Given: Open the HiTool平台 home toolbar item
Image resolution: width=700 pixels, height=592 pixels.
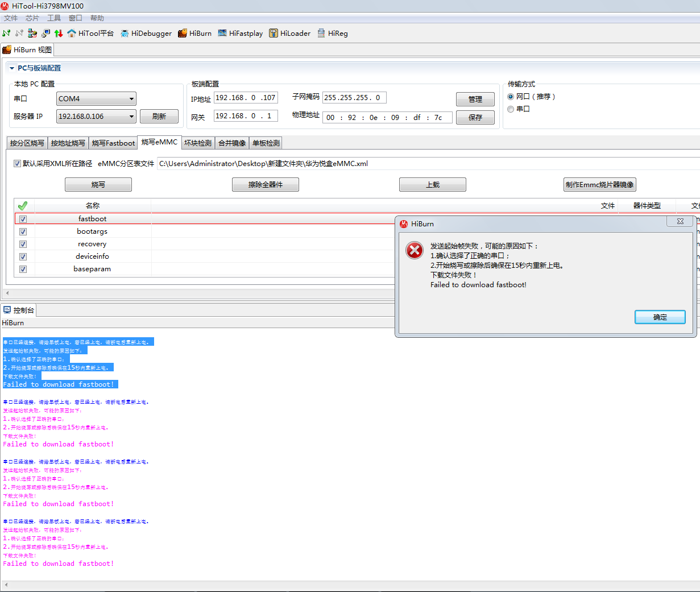Looking at the screenshot, I should pyautogui.click(x=90, y=33).
